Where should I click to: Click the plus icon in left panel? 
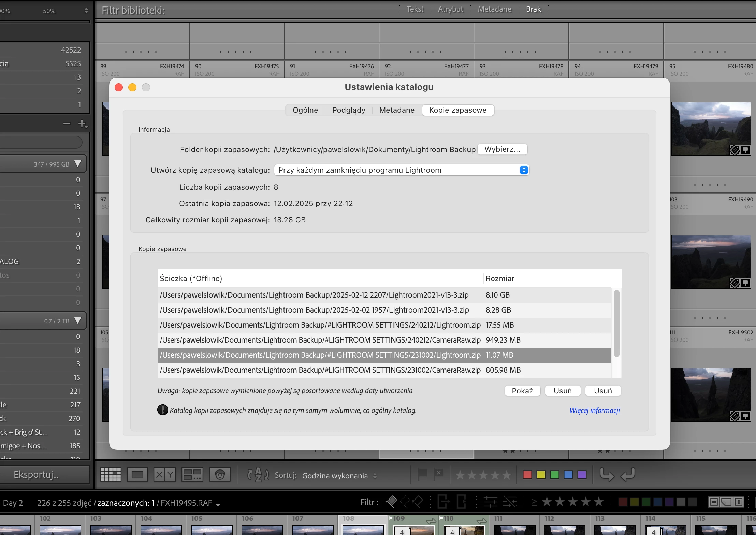[82, 124]
